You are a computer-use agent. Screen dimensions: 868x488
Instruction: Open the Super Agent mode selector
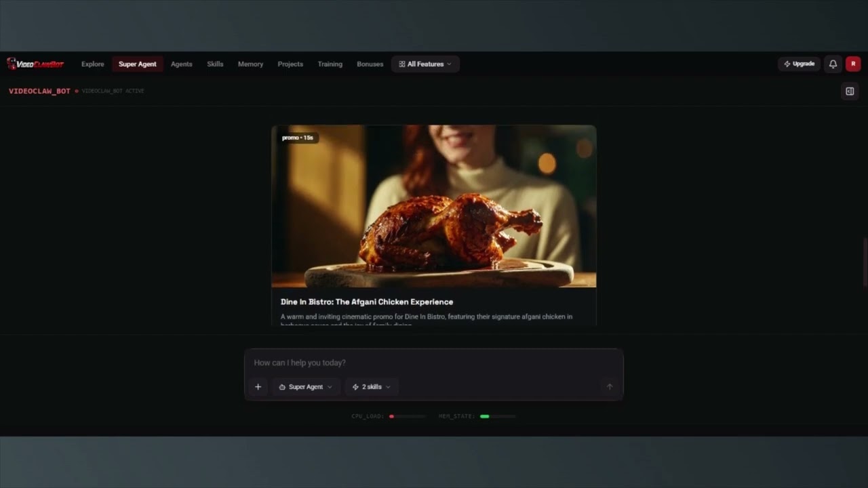click(x=306, y=387)
